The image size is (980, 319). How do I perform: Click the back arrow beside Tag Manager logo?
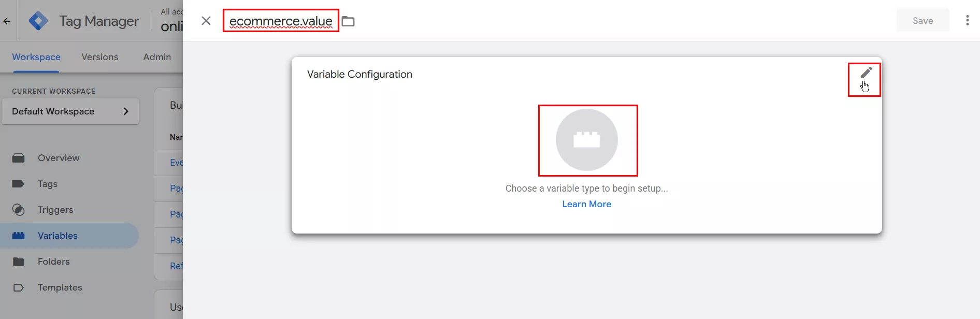[x=7, y=21]
